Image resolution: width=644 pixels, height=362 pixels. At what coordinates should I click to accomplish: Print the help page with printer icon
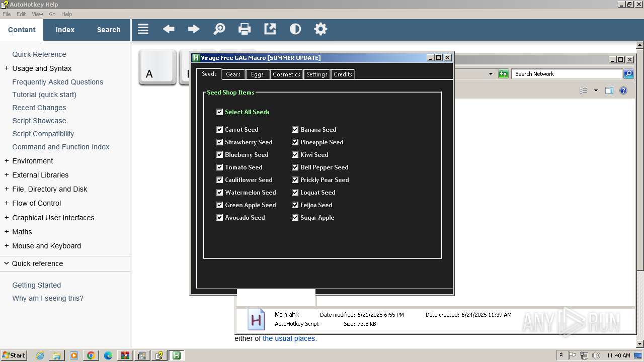(245, 29)
